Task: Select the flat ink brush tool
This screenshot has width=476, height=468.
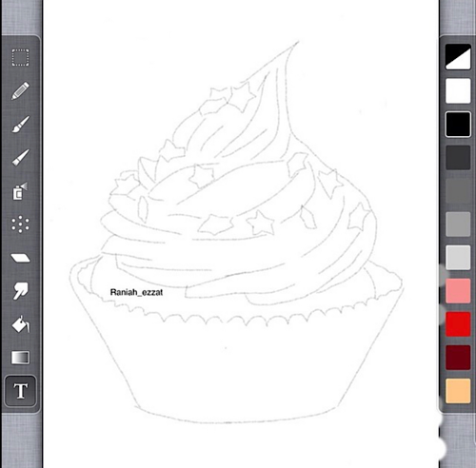Action: pyautogui.click(x=21, y=158)
